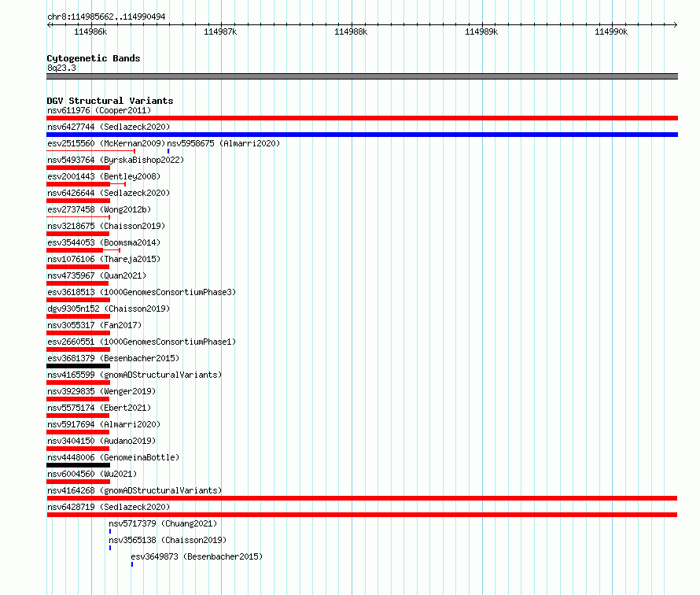Select esv3544053 (Boomsma2014) variant label
Screen dimensions: 700x595
point(104,242)
